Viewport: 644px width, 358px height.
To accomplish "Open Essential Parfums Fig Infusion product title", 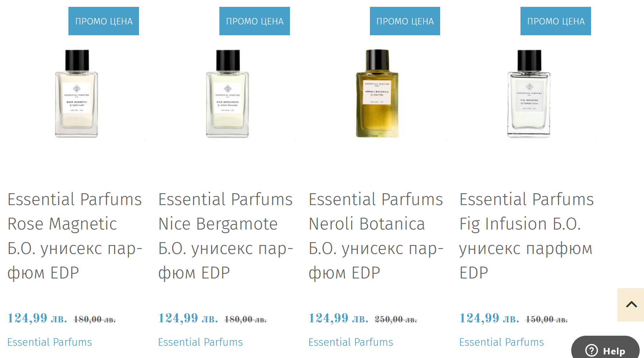I will pyautogui.click(x=527, y=236).
